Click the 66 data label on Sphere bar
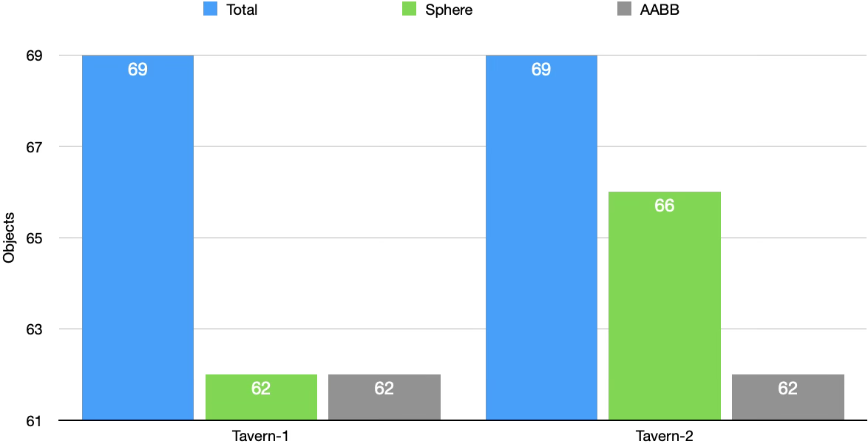This screenshot has height=444, width=868. (665, 206)
